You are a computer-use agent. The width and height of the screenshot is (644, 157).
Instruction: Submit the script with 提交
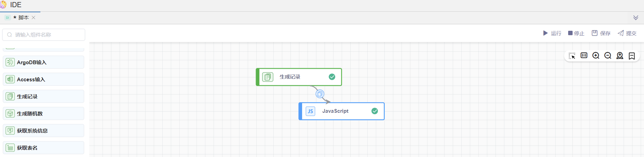point(627,33)
